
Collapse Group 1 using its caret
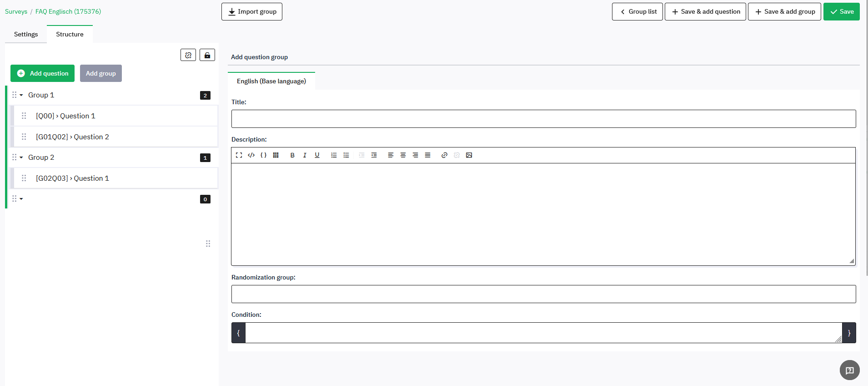point(21,95)
